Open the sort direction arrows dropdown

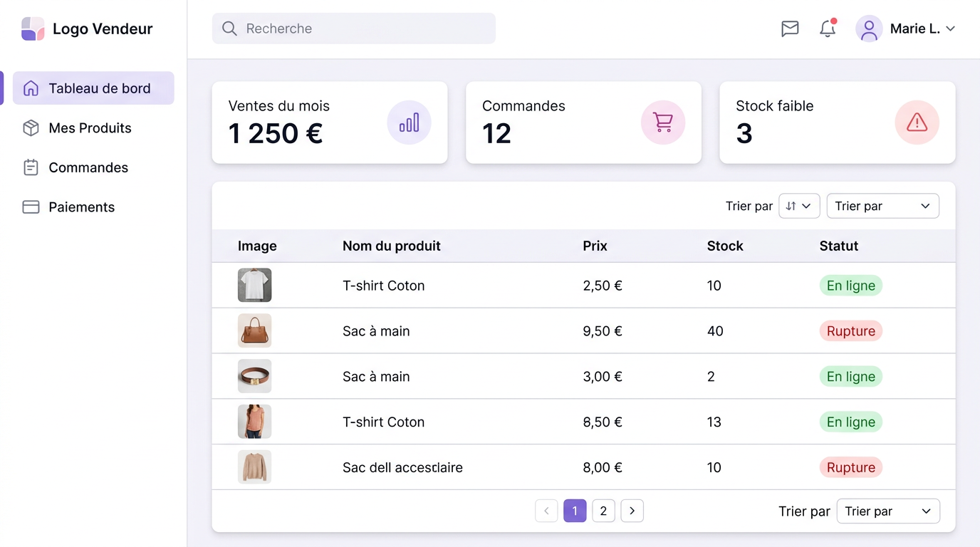[x=799, y=206]
